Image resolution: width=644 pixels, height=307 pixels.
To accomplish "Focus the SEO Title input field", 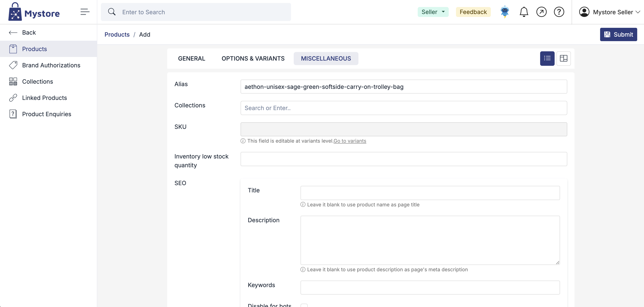I will 430,193.
